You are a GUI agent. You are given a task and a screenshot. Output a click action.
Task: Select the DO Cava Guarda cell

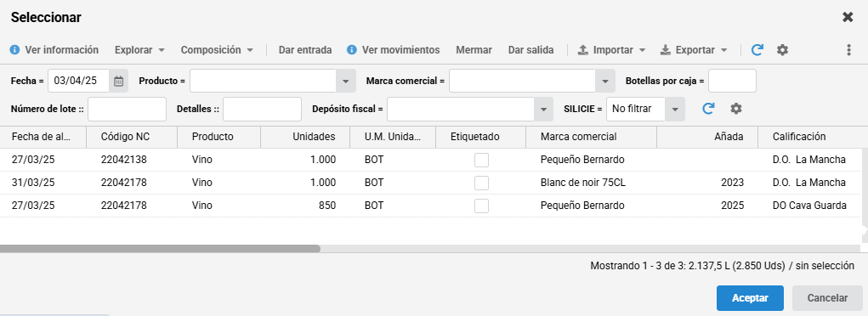(x=809, y=206)
